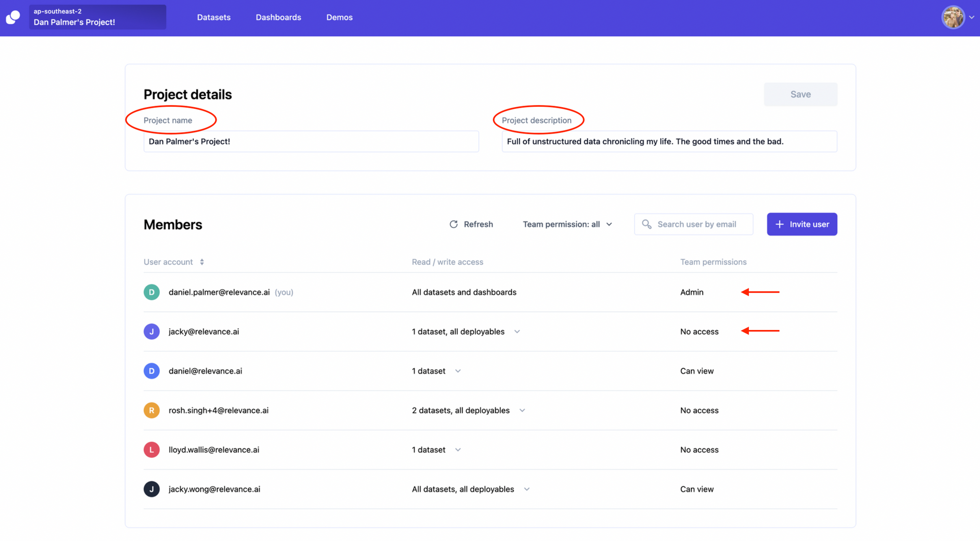980x541 pixels.
Task: Click the Refresh members icon
Action: (454, 224)
